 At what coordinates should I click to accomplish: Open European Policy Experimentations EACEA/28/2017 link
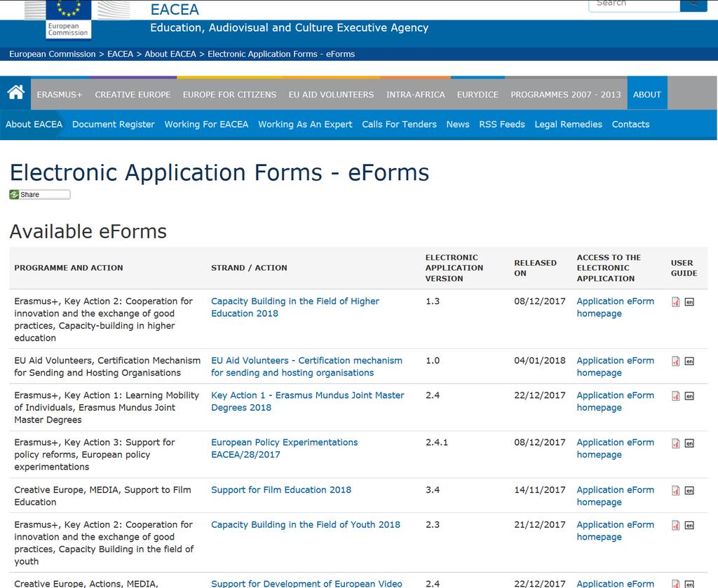[x=285, y=449]
